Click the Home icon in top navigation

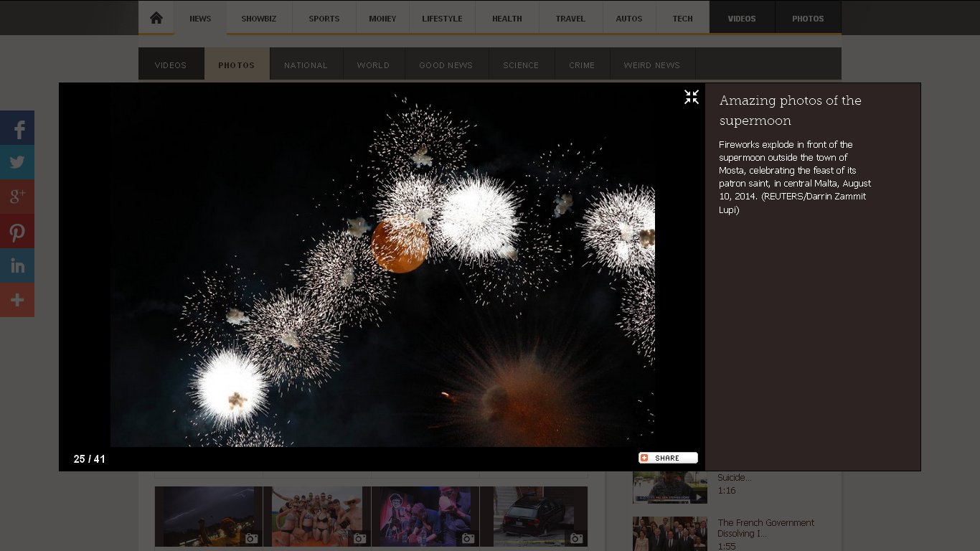point(156,18)
